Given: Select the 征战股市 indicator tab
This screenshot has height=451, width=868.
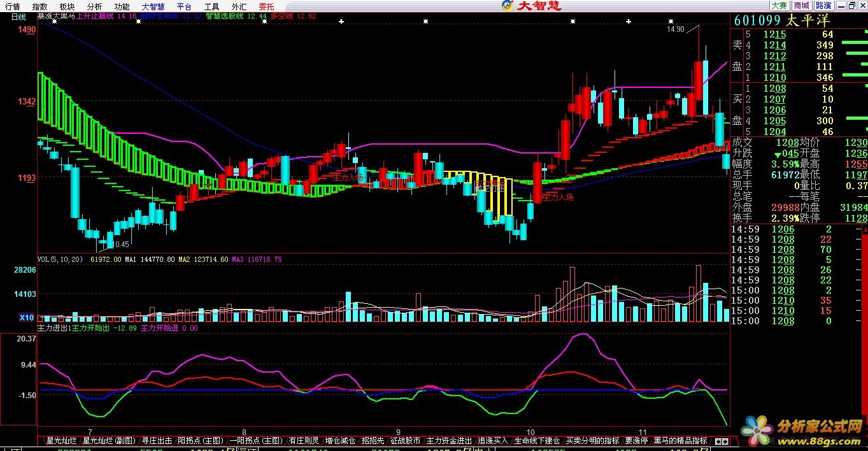Looking at the screenshot, I should (x=406, y=440).
